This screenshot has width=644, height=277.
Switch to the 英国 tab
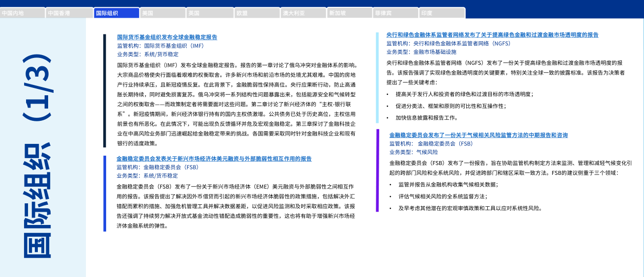point(209,13)
